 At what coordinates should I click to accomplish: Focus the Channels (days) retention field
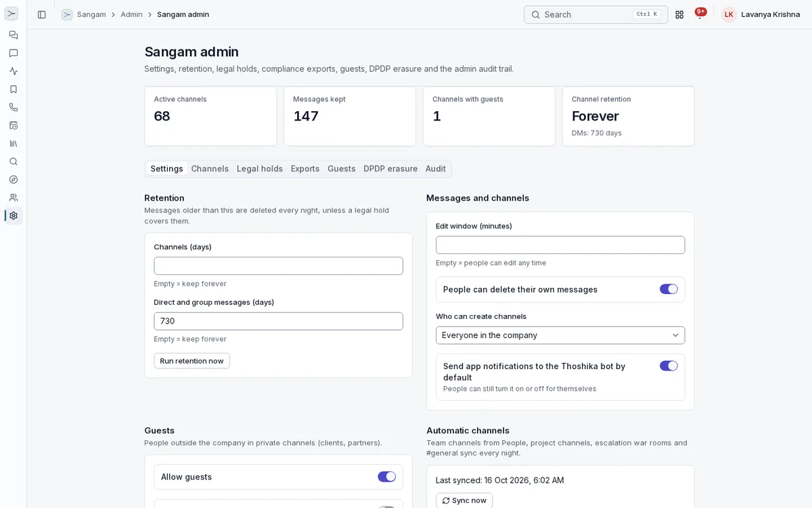tap(278, 266)
